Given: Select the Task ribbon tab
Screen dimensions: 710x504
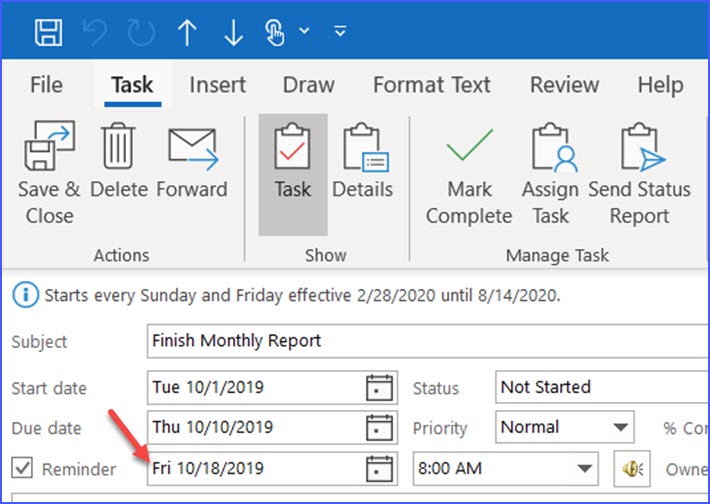Looking at the screenshot, I should pyautogui.click(x=133, y=85).
